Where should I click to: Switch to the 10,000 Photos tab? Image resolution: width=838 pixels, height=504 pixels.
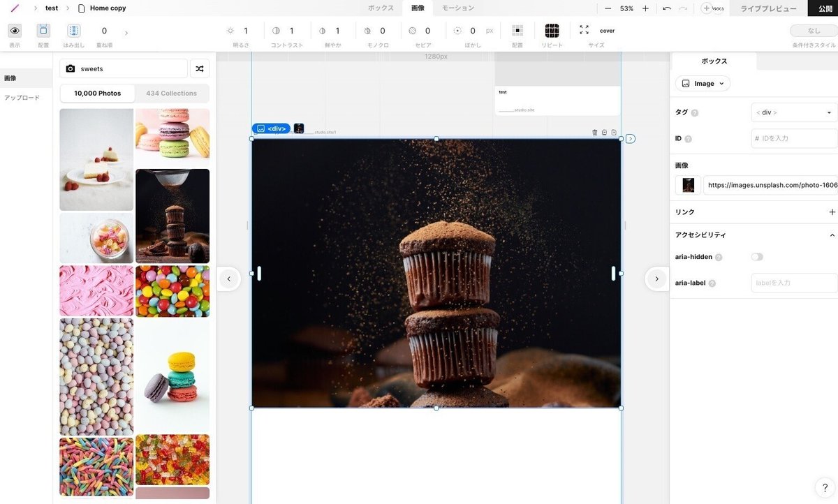[97, 93]
